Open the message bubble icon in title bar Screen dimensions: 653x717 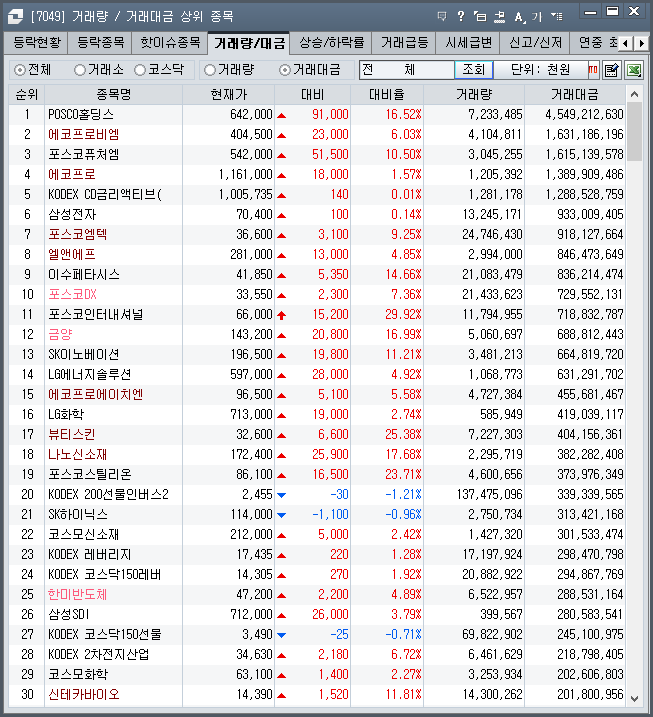point(442,16)
